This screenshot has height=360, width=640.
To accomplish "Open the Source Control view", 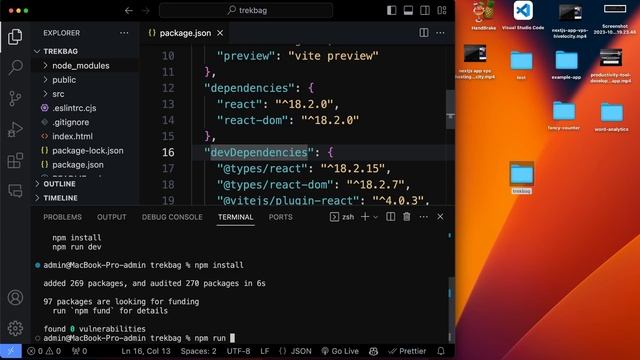I will click(x=15, y=98).
